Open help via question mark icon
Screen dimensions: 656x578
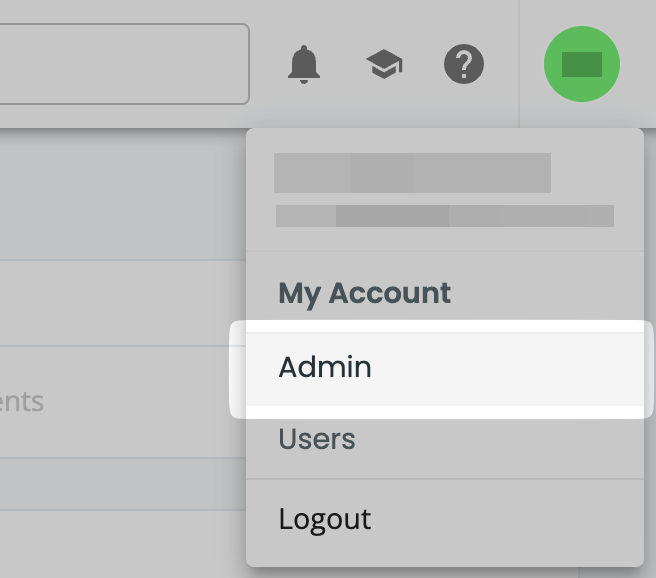463,65
